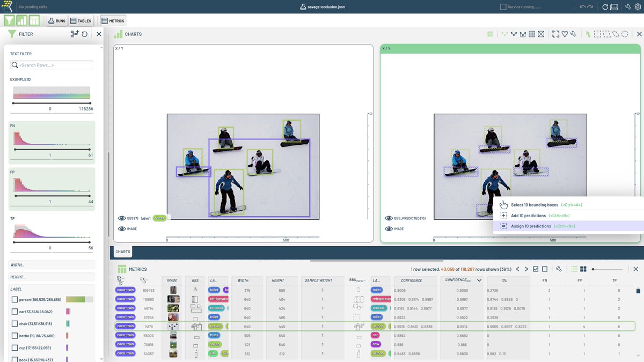Go to next page of rows

click(526, 269)
